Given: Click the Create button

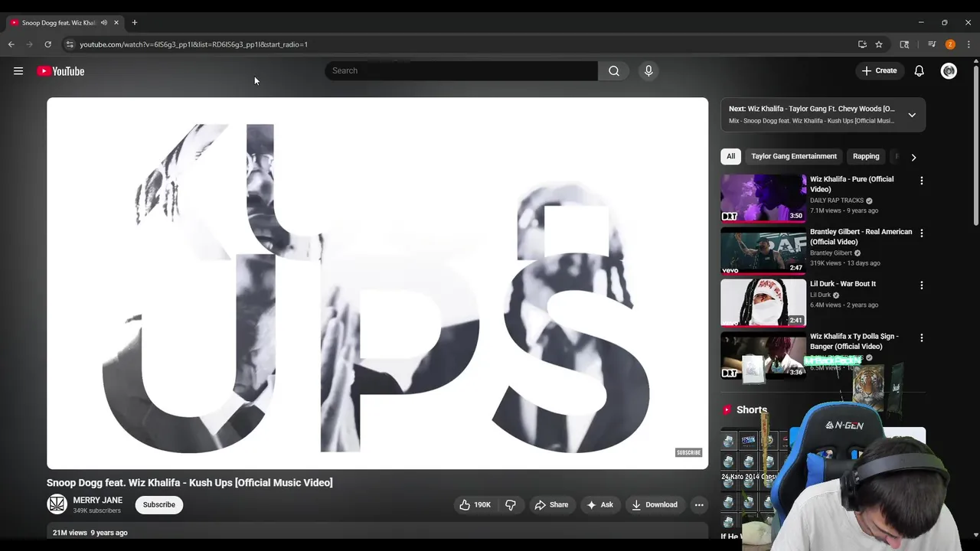Looking at the screenshot, I should [879, 70].
